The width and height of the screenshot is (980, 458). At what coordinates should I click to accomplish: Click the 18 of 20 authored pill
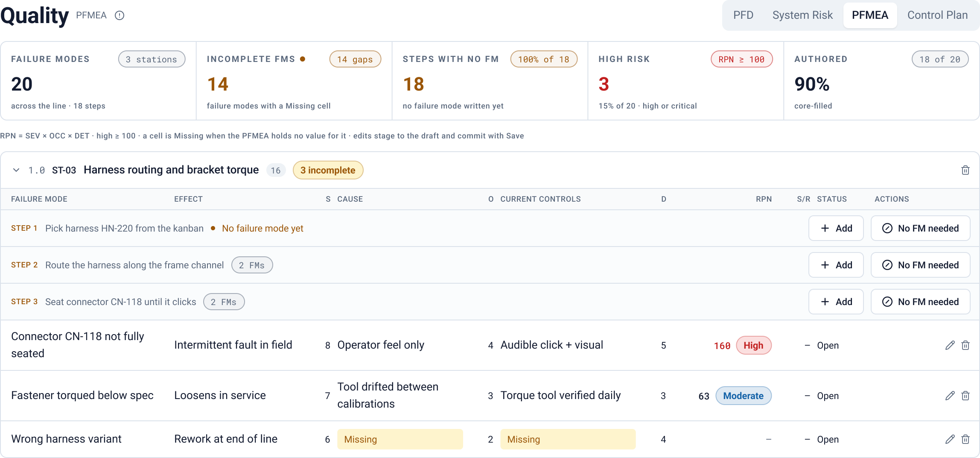[x=940, y=59]
